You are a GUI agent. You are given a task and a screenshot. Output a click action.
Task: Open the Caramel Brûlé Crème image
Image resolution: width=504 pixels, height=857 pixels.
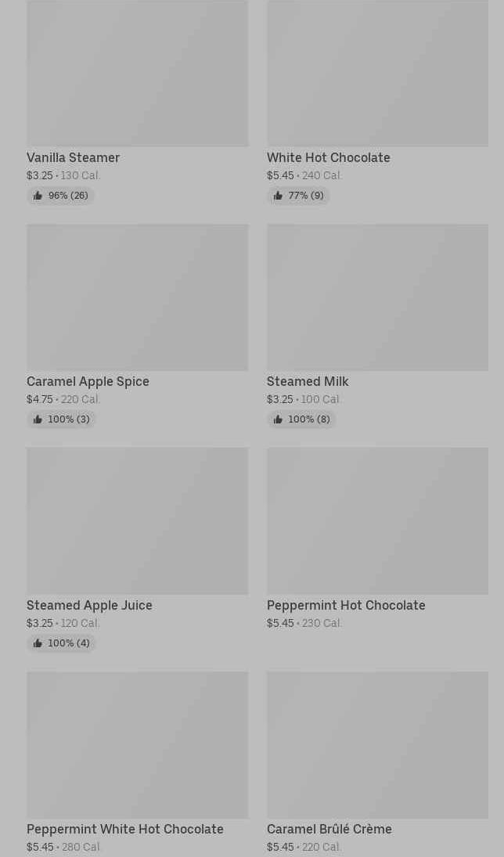(377, 745)
